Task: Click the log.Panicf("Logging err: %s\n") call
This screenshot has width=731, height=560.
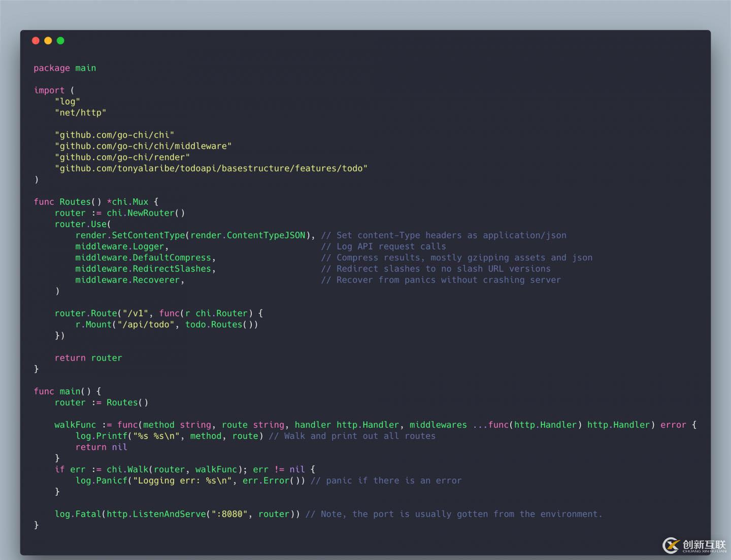Action: 190,481
